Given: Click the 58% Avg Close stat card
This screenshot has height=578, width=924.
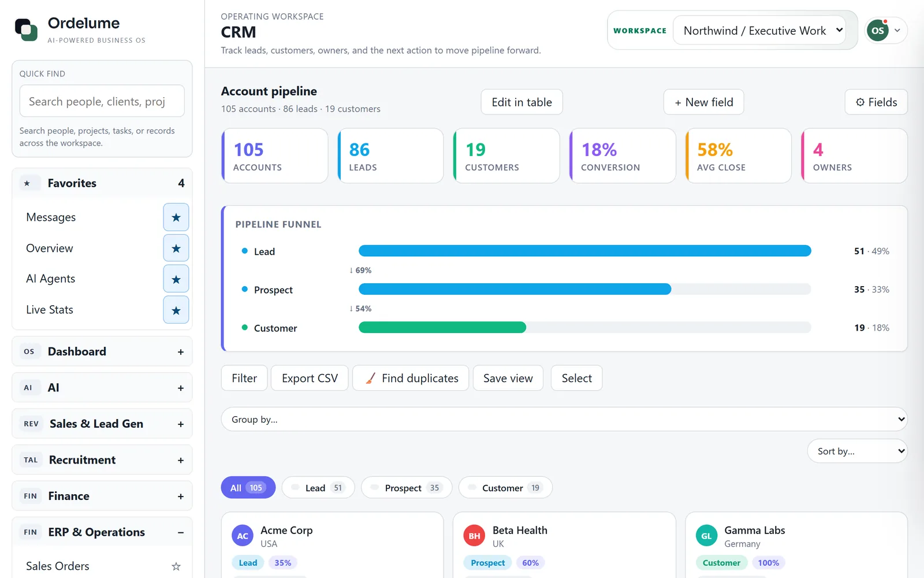Looking at the screenshot, I should click(738, 156).
